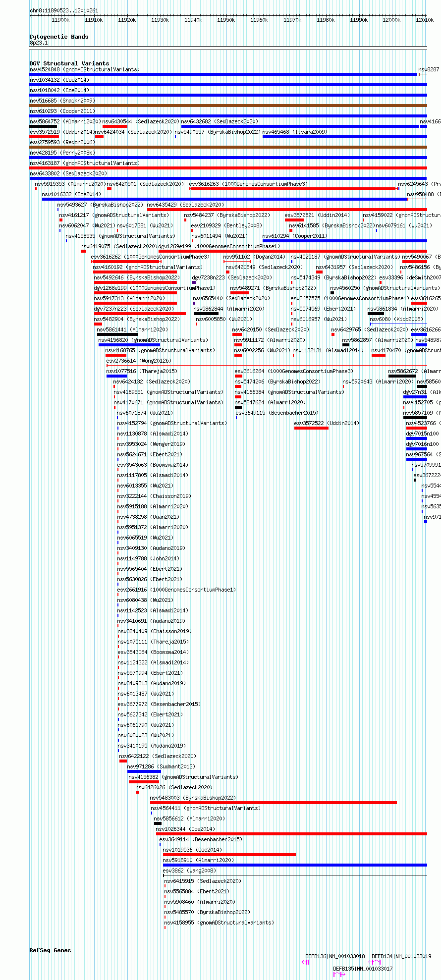Click nsv6422122 (Sedlazeck2020) label
The image size is (441, 980).
click(158, 756)
